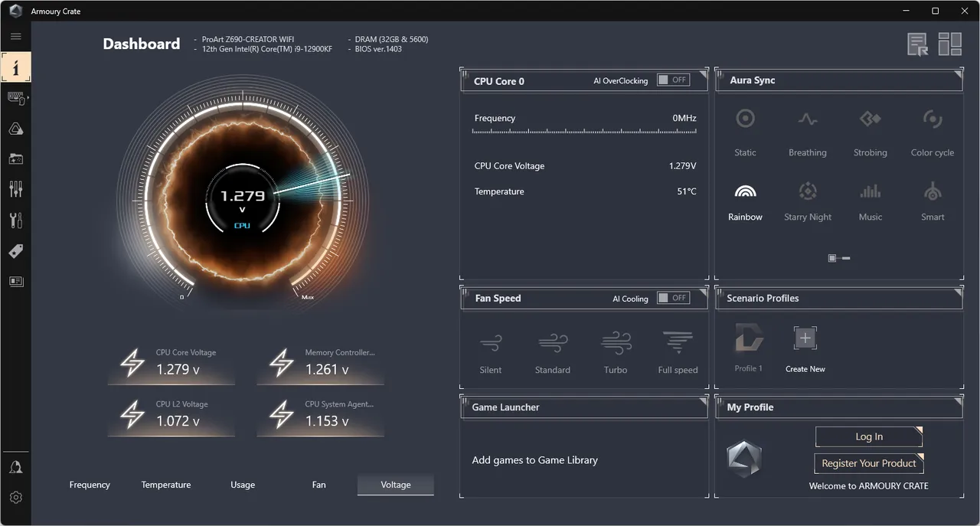Toggle AI OverClocking switch
The height and width of the screenshot is (526, 980).
(x=674, y=80)
